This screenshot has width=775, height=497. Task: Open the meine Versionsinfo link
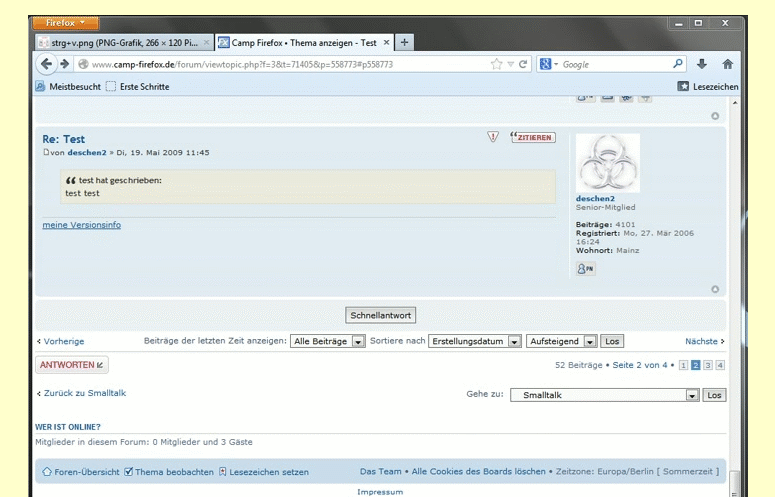click(82, 225)
